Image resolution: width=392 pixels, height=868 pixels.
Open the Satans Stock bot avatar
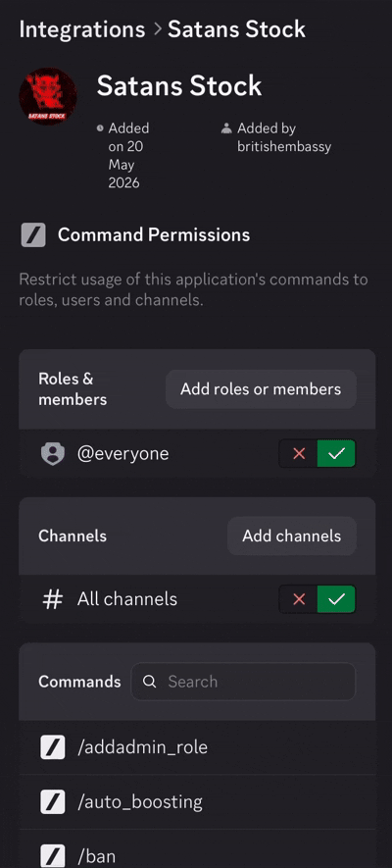48,96
